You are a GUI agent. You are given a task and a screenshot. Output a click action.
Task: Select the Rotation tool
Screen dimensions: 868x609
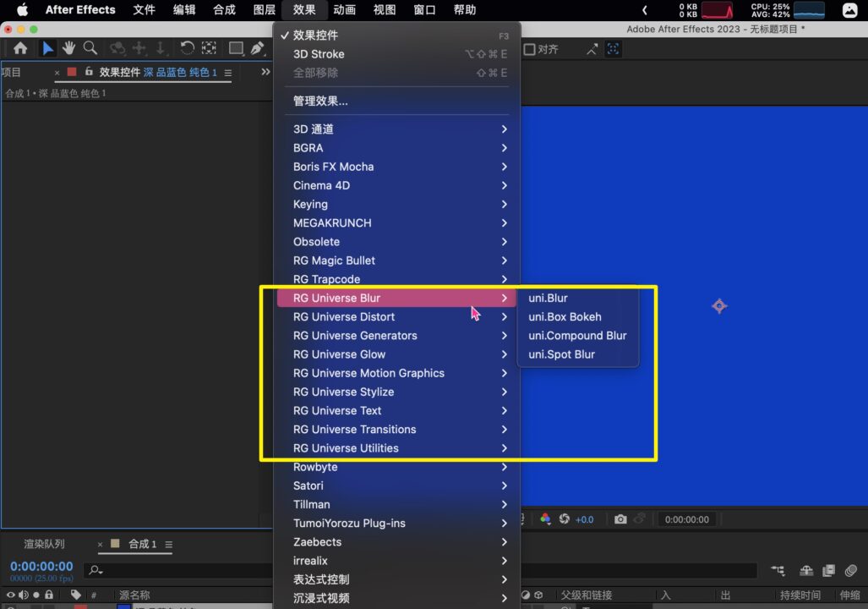tap(187, 49)
